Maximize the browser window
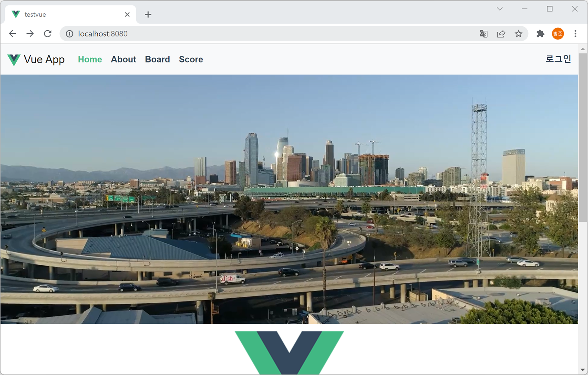Viewport: 588px width, 375px height. (550, 9)
